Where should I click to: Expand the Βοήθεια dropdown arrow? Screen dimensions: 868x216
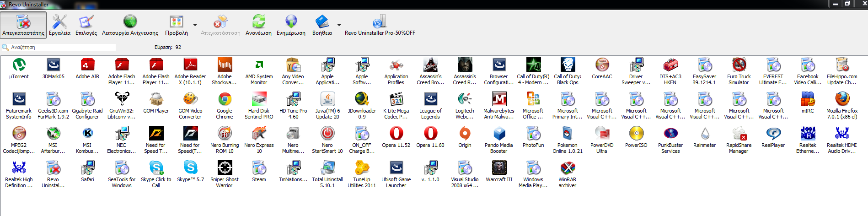tap(339, 25)
